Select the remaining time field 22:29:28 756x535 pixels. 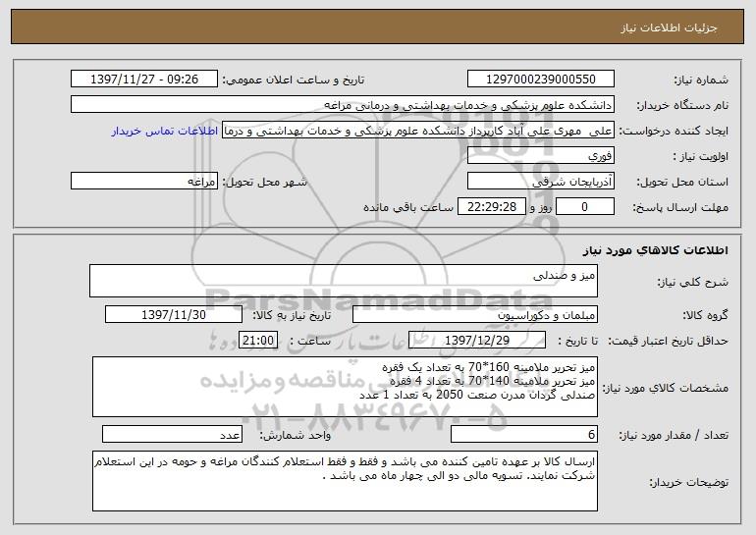pyautogui.click(x=491, y=207)
